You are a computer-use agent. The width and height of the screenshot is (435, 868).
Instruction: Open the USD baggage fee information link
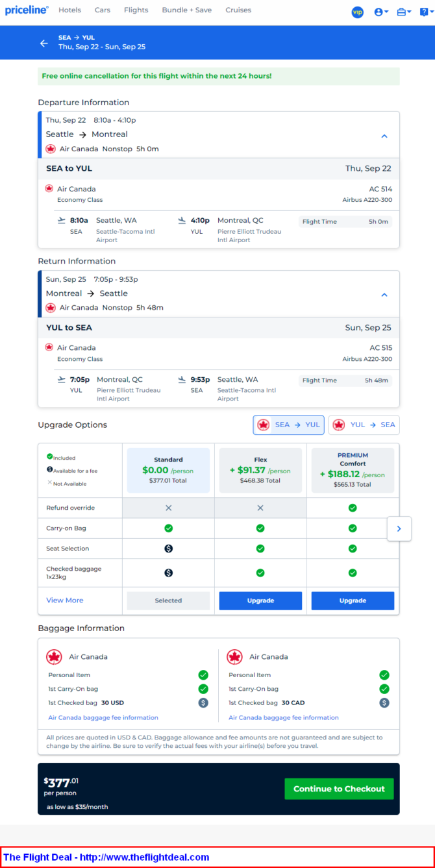coord(103,717)
